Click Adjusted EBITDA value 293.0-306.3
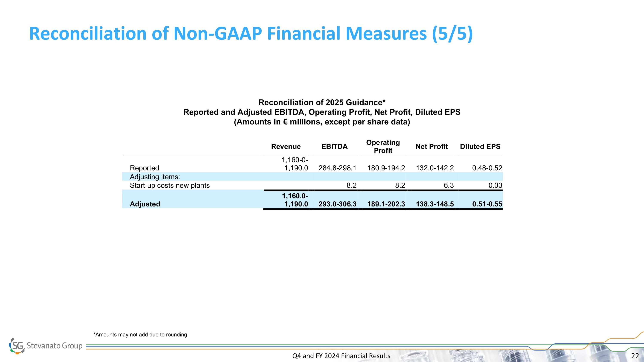Image resolution: width=644 pixels, height=362 pixels. click(337, 204)
